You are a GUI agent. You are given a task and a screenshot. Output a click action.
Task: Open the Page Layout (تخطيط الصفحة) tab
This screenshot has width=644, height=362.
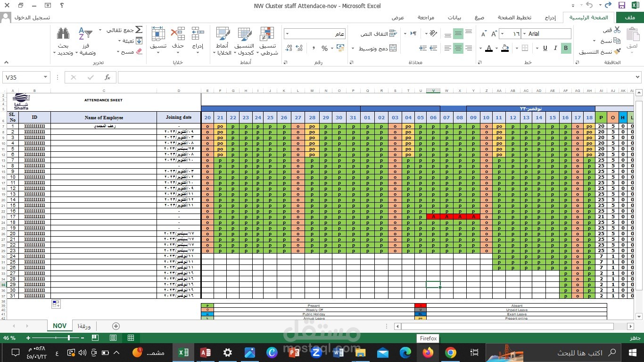[514, 18]
